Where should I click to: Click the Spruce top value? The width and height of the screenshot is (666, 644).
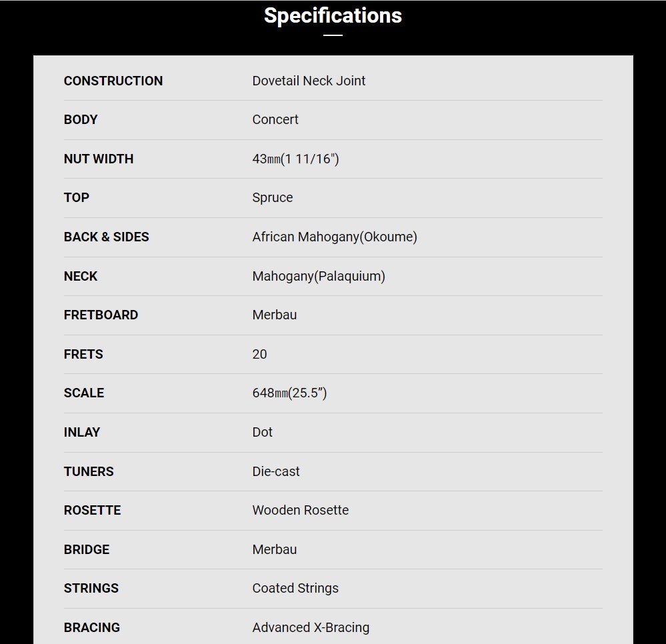tap(272, 197)
